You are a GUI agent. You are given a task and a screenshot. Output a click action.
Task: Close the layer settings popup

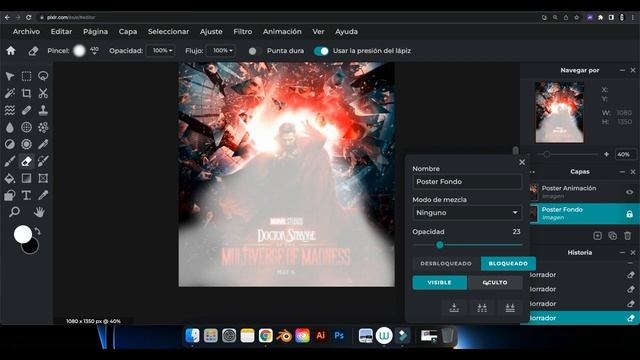coord(522,162)
